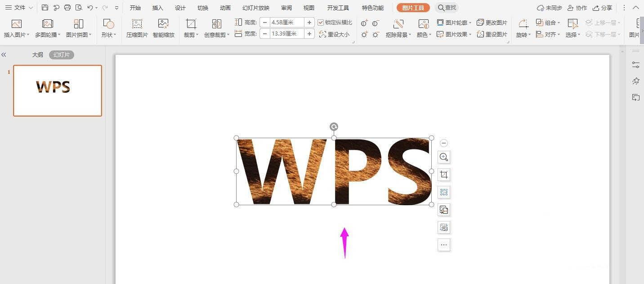The width and height of the screenshot is (644, 284).
Task: Open the vertical three-dot more menu
Action: [624, 8]
